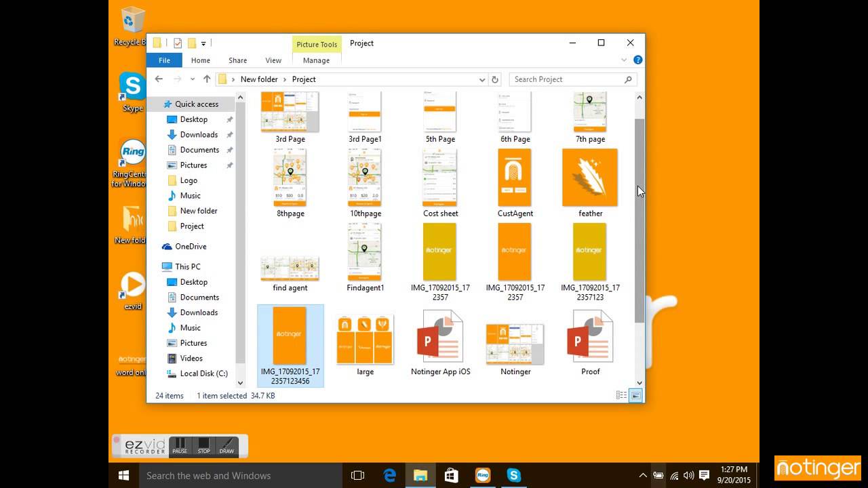Select the feather image thumbnail
The width and height of the screenshot is (868, 488).
[x=590, y=183]
